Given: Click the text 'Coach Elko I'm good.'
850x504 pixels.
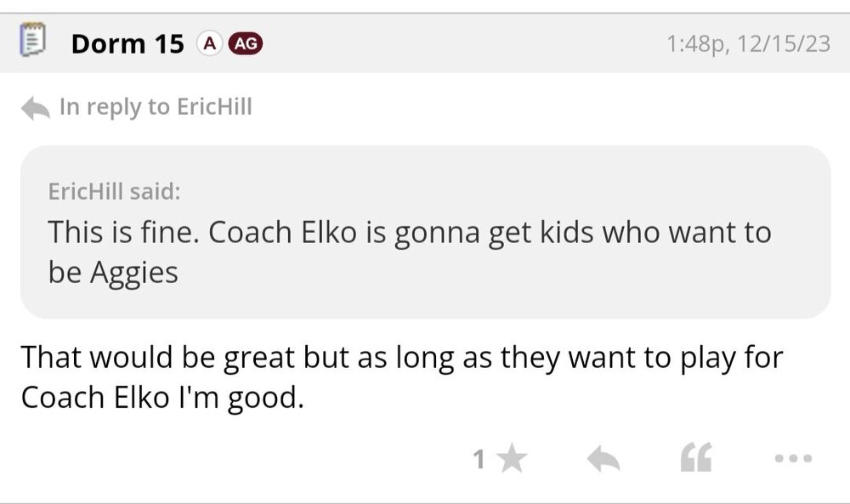Looking at the screenshot, I should click(x=161, y=398).
